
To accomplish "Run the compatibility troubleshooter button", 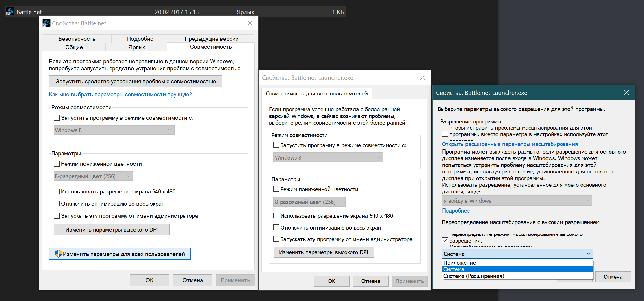I will point(136,81).
